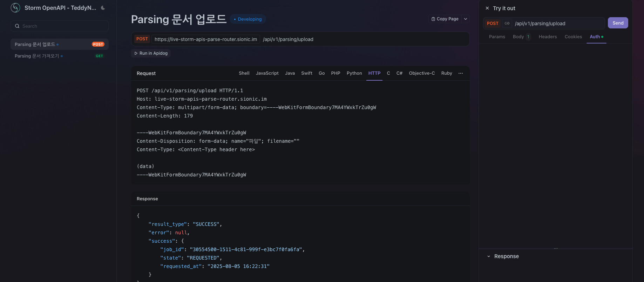Click the Parsing 문서 업로드 page heading
The height and width of the screenshot is (282, 644).
pos(179,19)
